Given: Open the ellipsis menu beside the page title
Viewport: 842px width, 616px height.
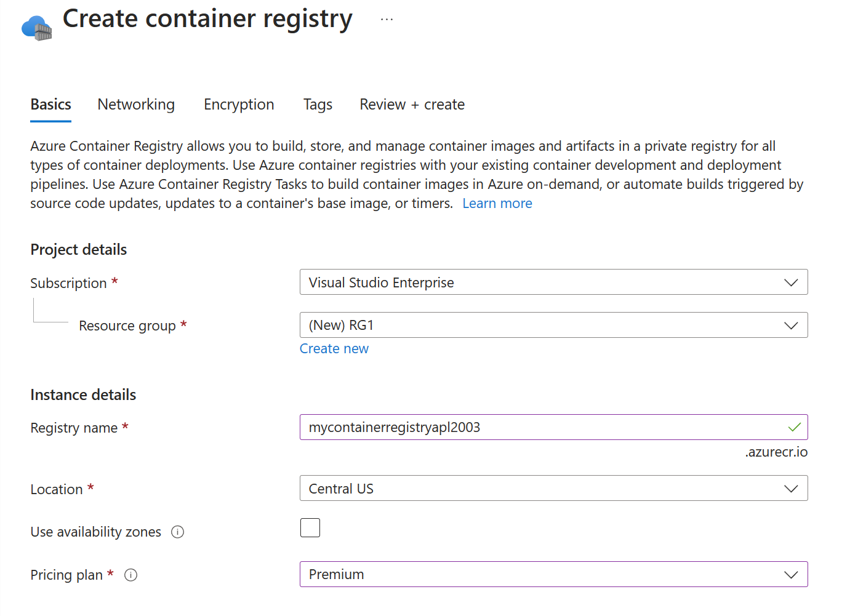Looking at the screenshot, I should point(387,18).
